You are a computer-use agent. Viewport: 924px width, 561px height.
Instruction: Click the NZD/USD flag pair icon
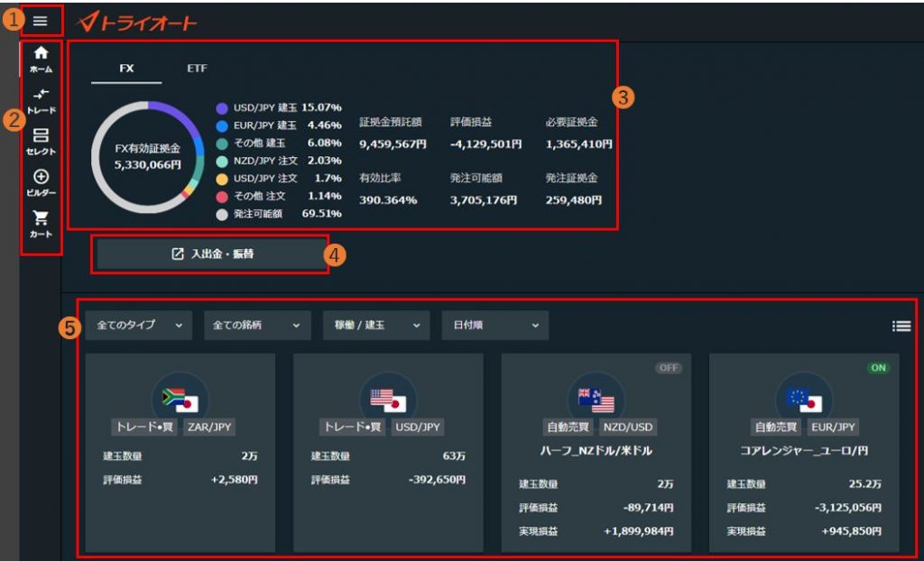[x=596, y=400]
